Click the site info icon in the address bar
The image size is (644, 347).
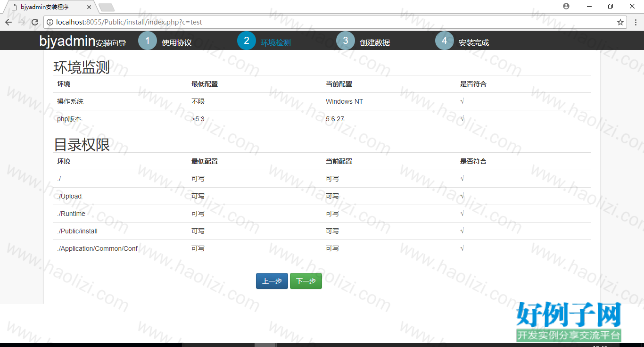point(50,22)
